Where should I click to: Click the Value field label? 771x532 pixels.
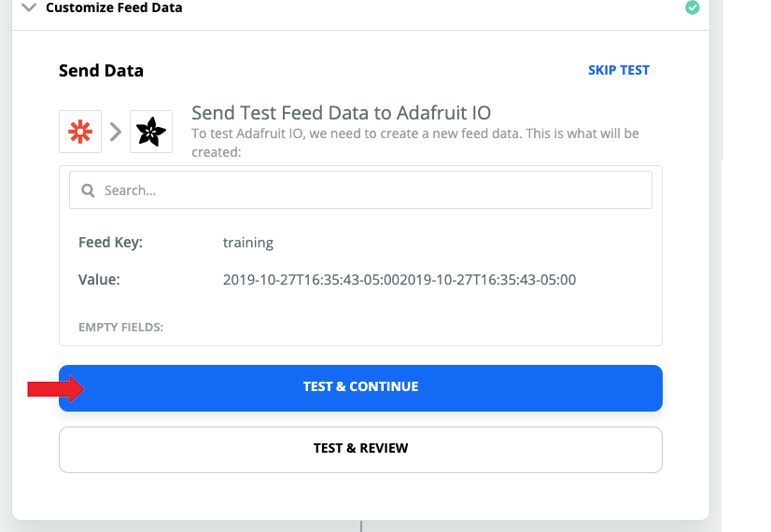(x=99, y=279)
